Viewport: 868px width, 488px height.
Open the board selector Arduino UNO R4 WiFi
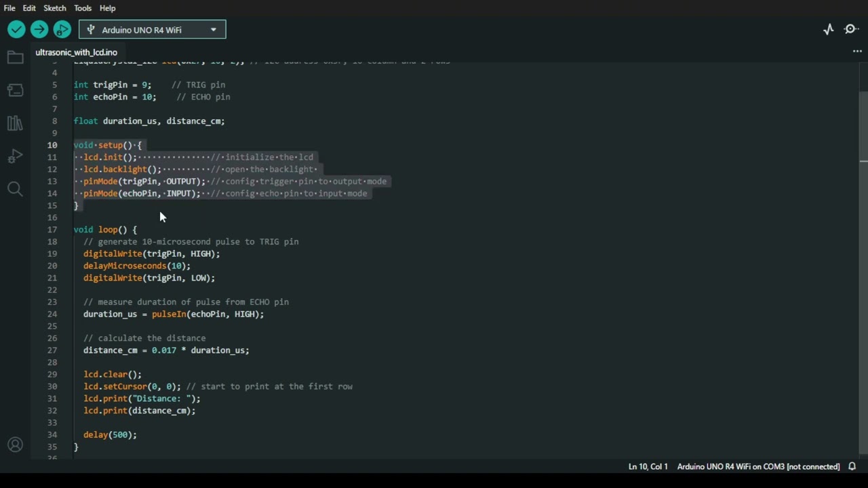[x=152, y=29]
